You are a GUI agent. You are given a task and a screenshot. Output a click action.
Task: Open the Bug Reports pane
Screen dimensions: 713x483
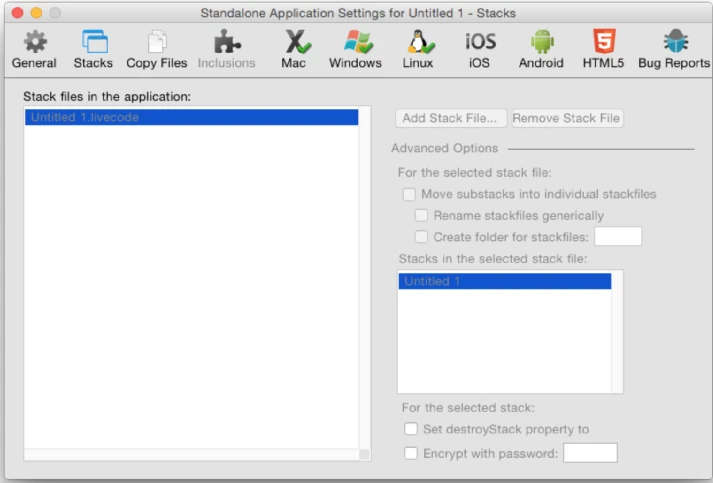point(674,50)
